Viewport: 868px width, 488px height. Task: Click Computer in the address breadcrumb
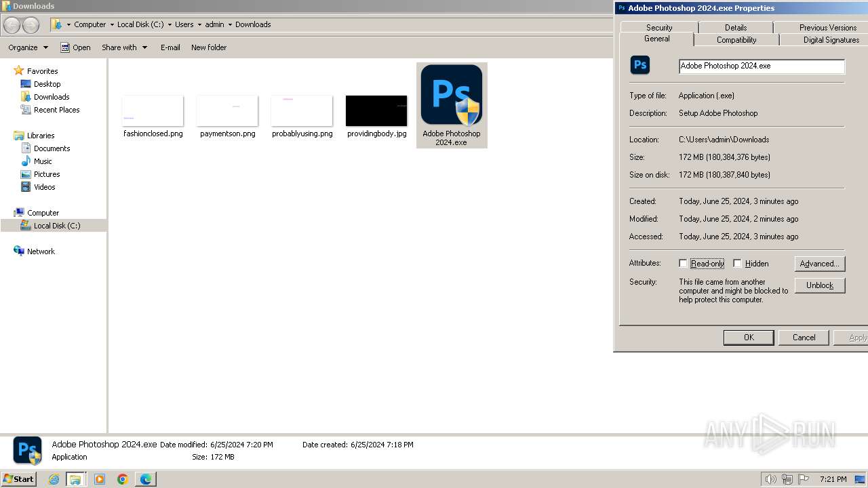[90, 24]
